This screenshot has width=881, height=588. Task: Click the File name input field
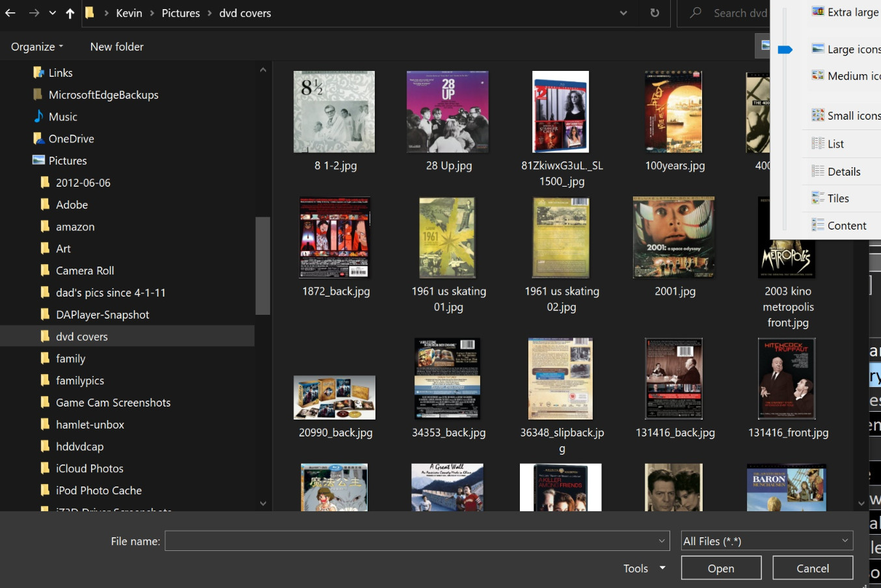411,541
